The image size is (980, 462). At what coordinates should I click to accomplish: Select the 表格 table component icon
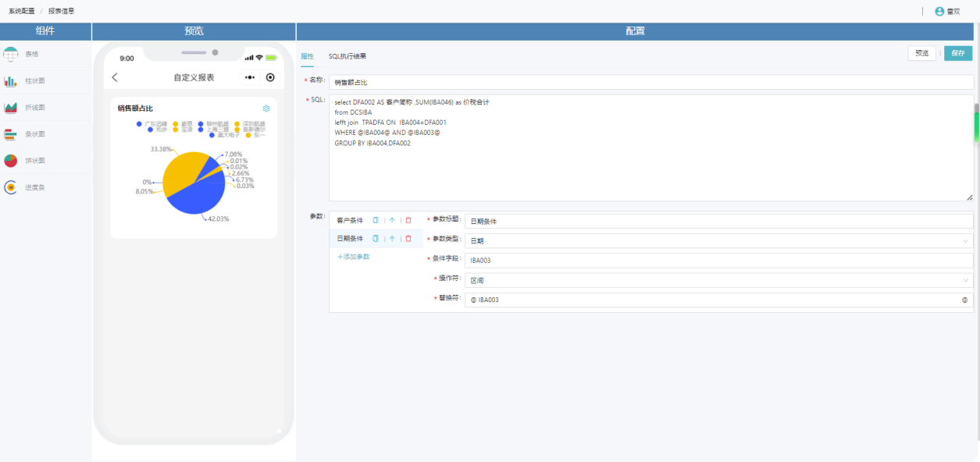10,54
